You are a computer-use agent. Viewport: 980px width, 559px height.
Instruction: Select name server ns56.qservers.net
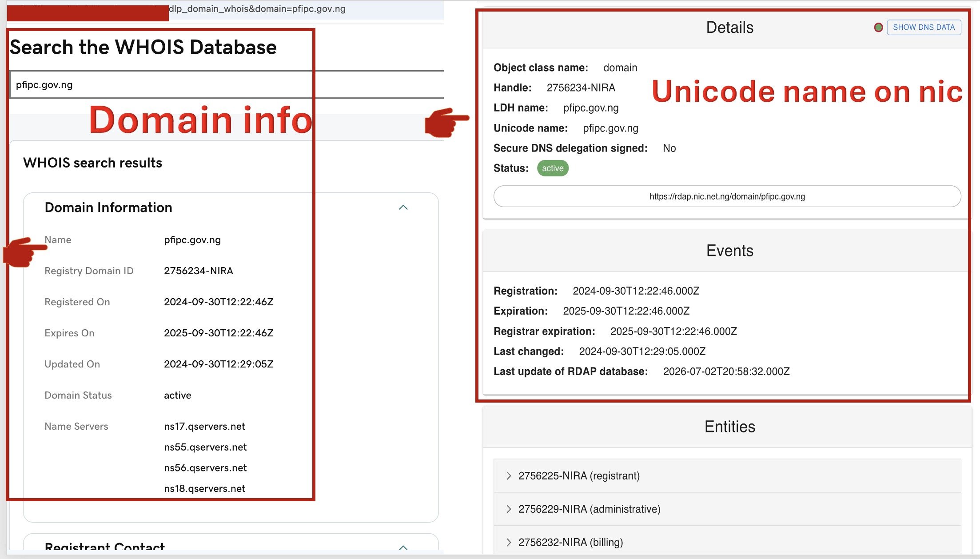click(205, 468)
